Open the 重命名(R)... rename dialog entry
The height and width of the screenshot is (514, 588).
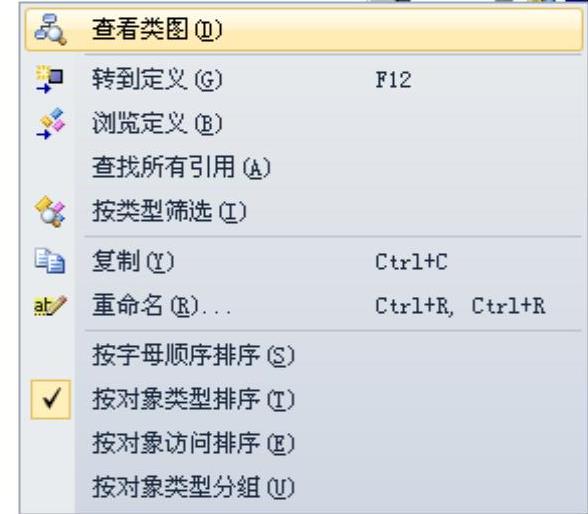pyautogui.click(x=304, y=306)
